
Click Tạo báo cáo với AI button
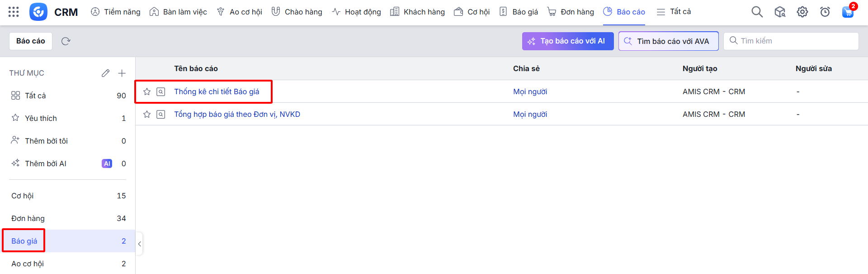567,41
